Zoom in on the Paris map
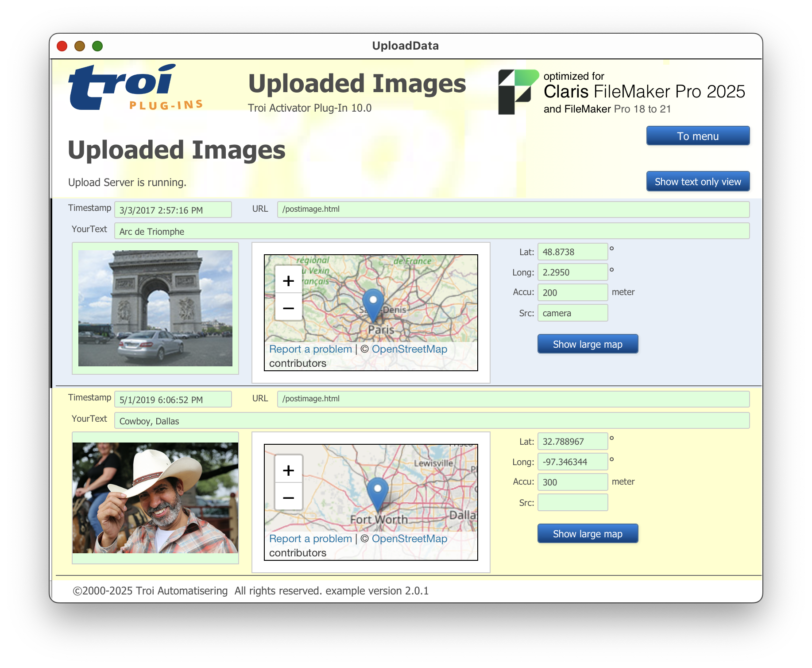The height and width of the screenshot is (668, 812). point(288,280)
